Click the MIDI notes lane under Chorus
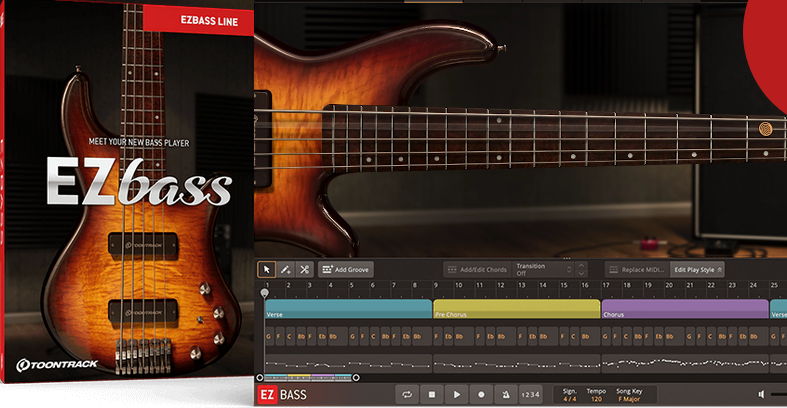 tap(685, 363)
